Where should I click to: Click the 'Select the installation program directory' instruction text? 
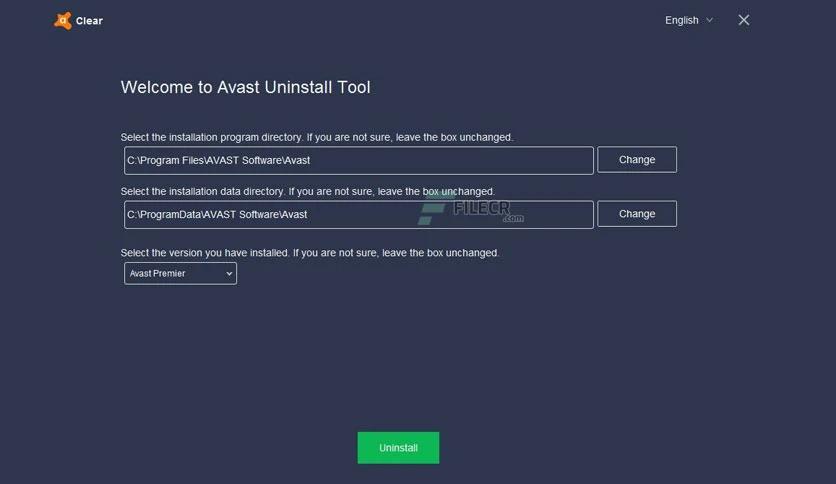tap(317, 137)
